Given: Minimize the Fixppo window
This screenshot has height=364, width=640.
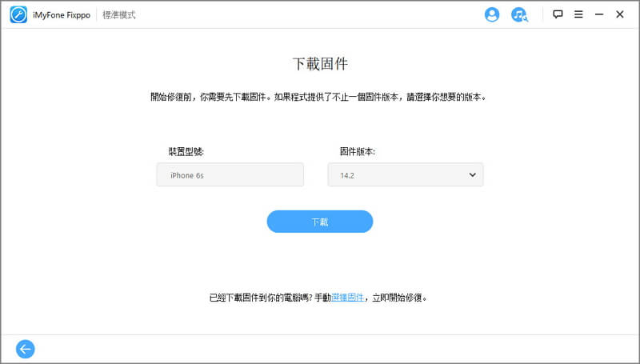Looking at the screenshot, I should click(x=599, y=14).
